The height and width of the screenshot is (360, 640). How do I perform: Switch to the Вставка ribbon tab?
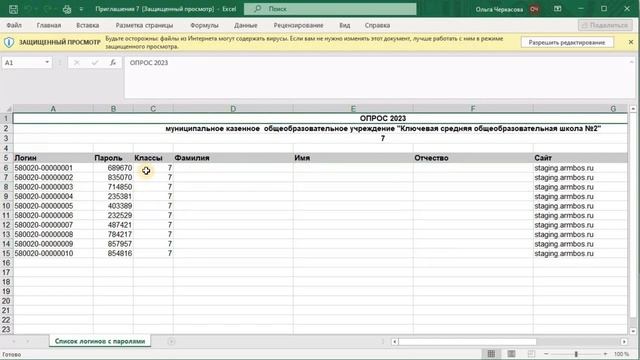[88, 25]
